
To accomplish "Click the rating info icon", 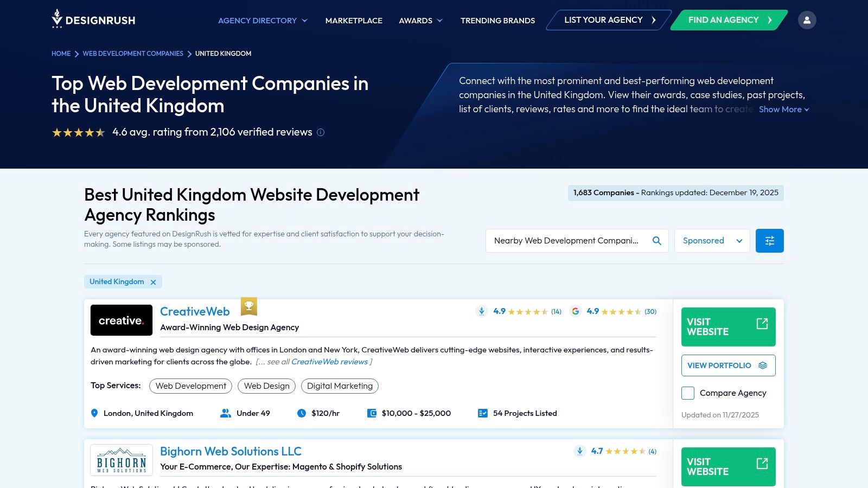I will pyautogui.click(x=321, y=132).
